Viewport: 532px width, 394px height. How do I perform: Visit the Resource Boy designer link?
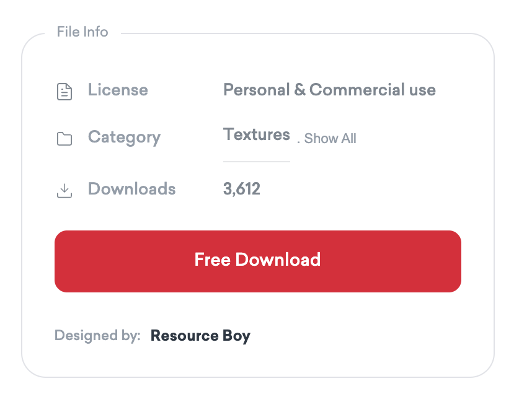pos(200,336)
